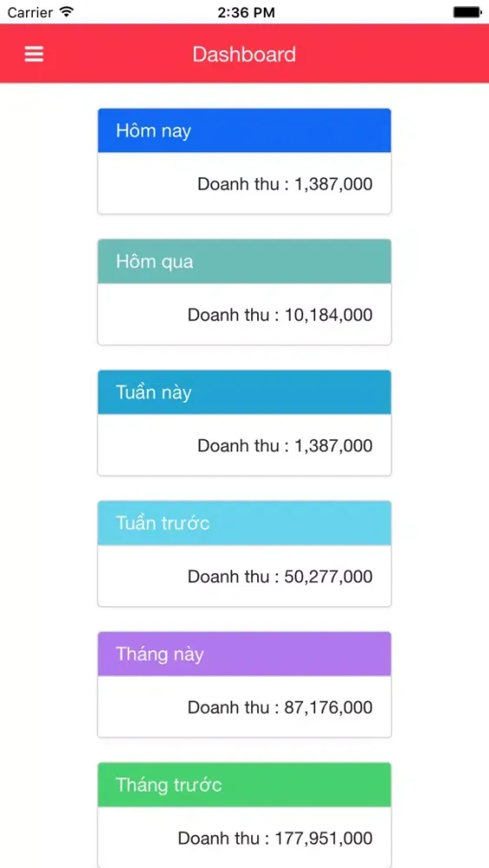Select the Tháng trước green header
This screenshot has height=868, width=489.
tap(244, 785)
